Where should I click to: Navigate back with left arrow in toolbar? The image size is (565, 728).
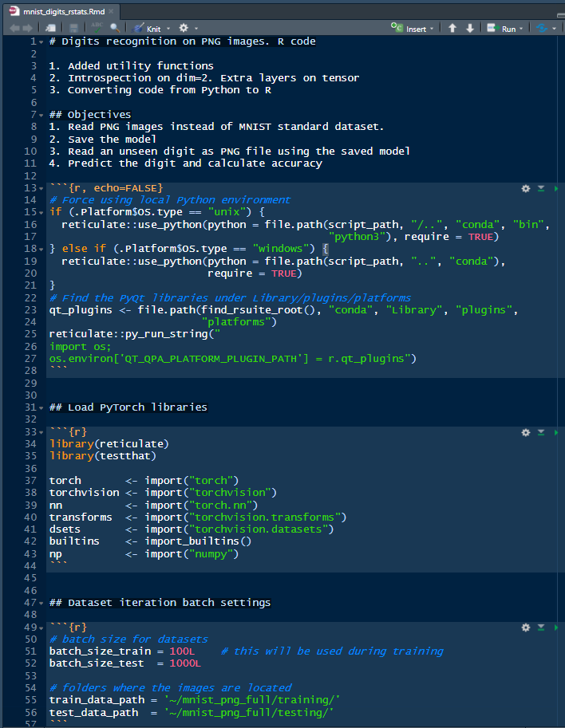point(15,28)
